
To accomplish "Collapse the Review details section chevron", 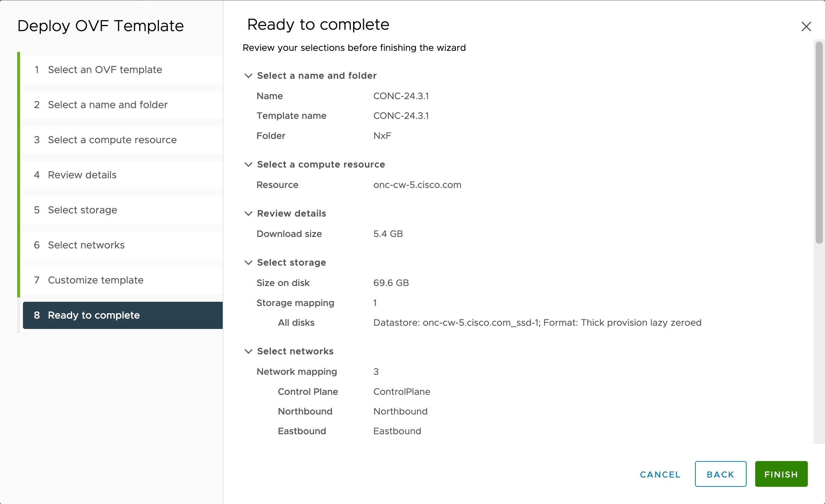I will 248,213.
